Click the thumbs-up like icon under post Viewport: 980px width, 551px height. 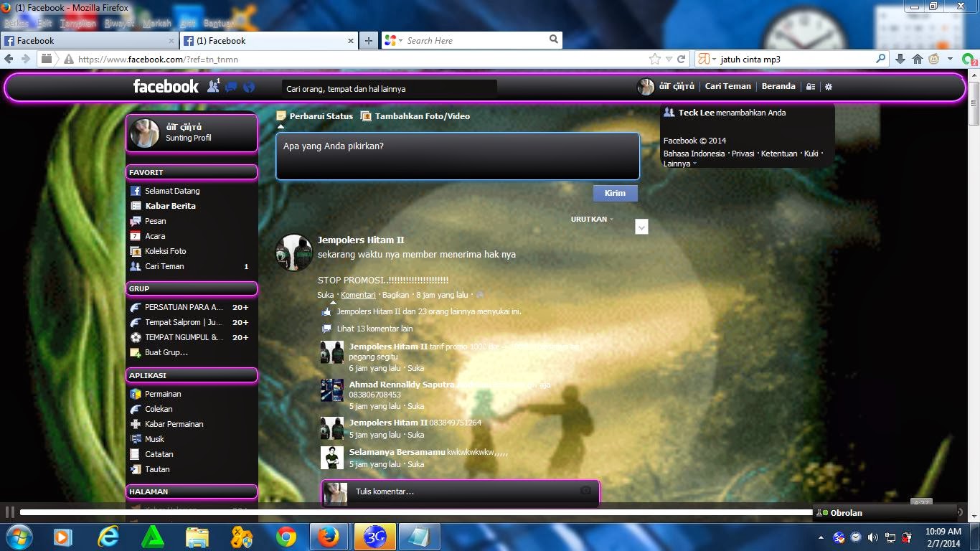coord(327,312)
